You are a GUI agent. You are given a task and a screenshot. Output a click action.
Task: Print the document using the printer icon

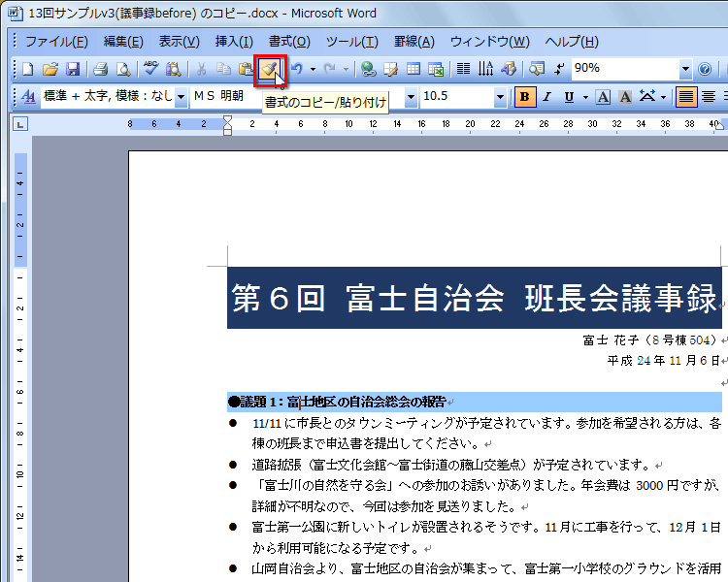[x=100, y=70]
